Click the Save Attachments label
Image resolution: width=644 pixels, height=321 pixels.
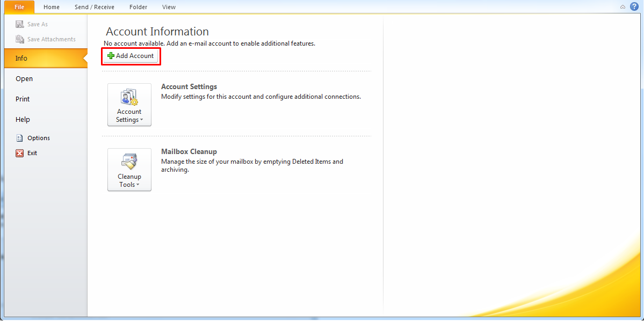point(52,39)
